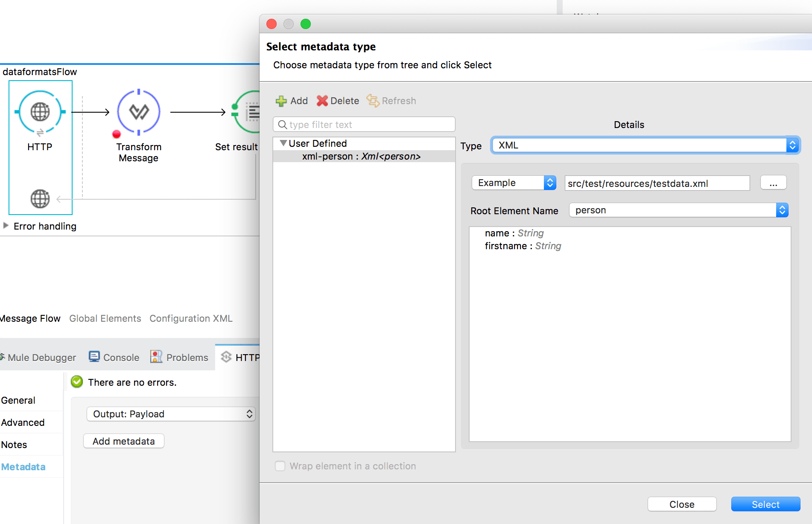
Task: Open the Console tab
Action: pos(114,358)
